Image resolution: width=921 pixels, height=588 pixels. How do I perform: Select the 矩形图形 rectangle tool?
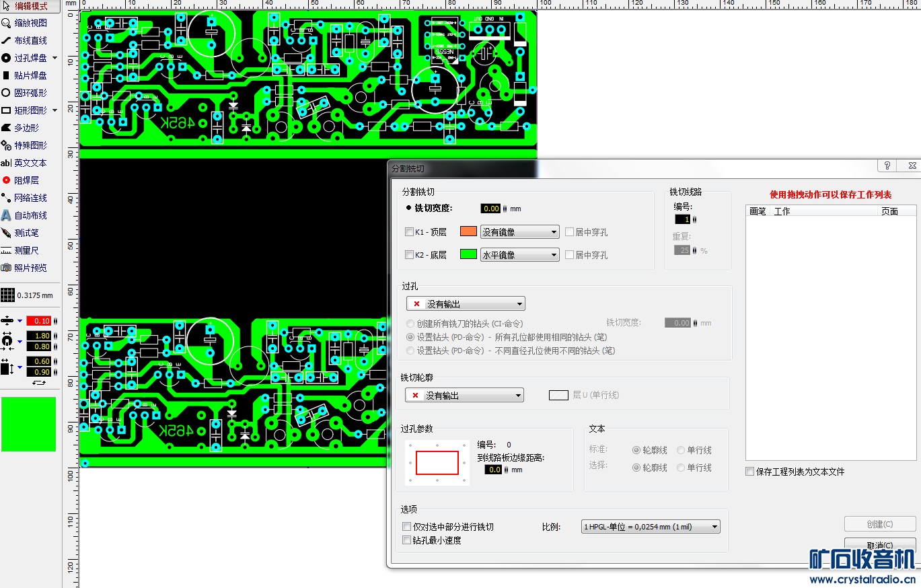[26, 110]
